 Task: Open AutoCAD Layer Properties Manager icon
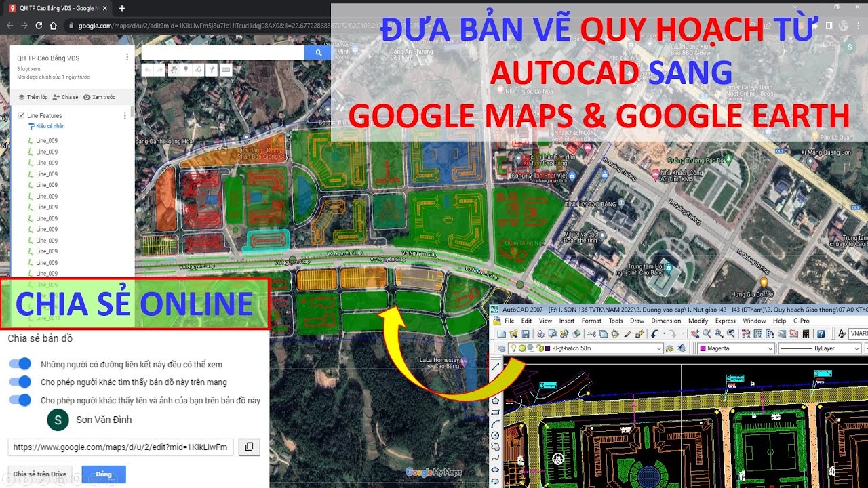point(502,348)
